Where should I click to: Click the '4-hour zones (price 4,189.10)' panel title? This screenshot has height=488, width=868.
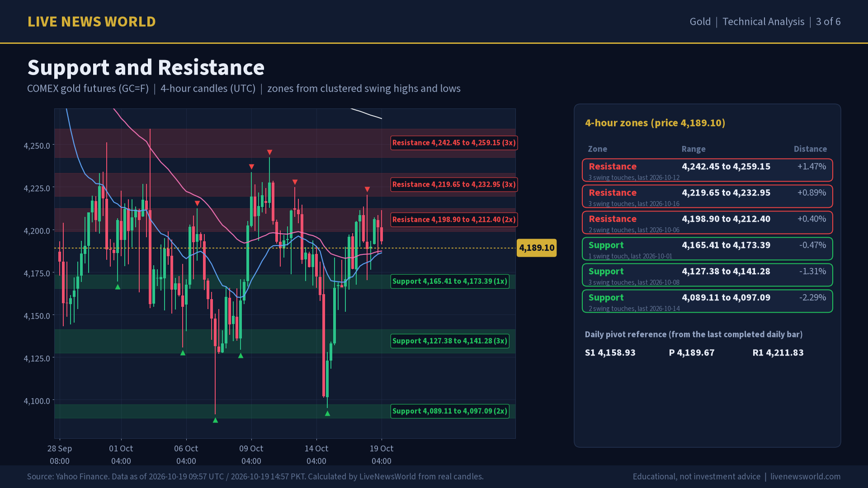coord(655,123)
